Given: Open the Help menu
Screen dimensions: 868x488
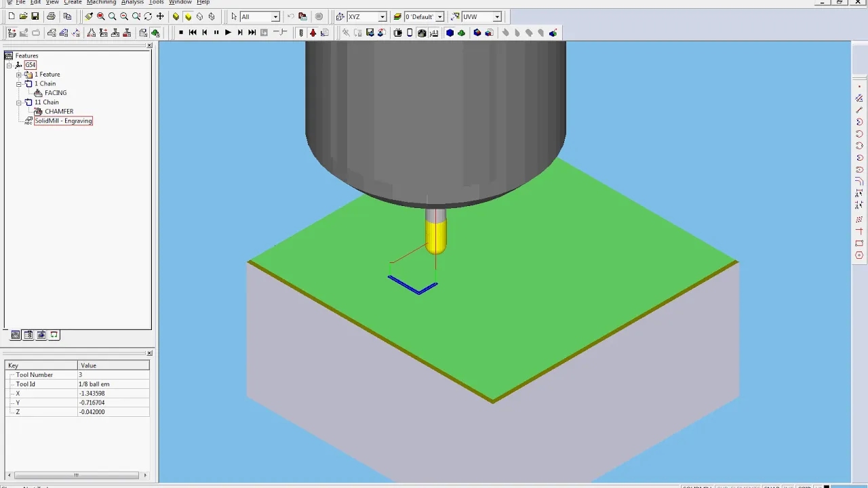Looking at the screenshot, I should (x=203, y=3).
